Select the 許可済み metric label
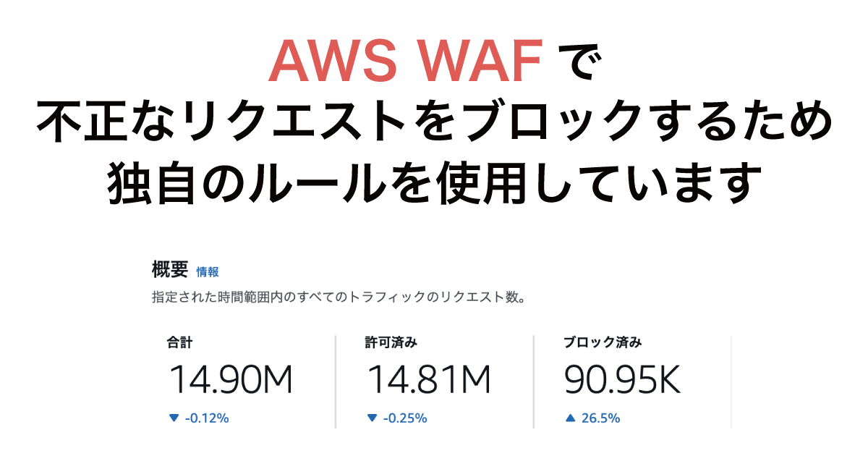The width and height of the screenshot is (868, 456). [x=391, y=342]
